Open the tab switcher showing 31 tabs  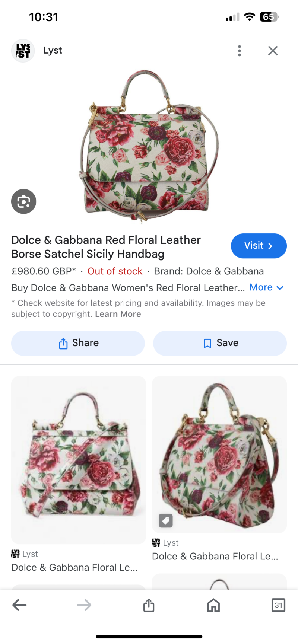[x=278, y=605]
